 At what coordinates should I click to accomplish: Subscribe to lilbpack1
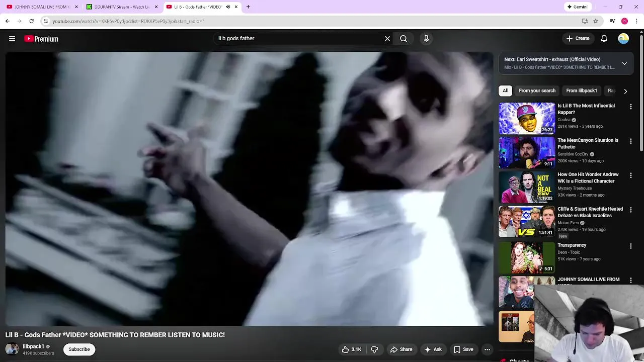pos(79,349)
